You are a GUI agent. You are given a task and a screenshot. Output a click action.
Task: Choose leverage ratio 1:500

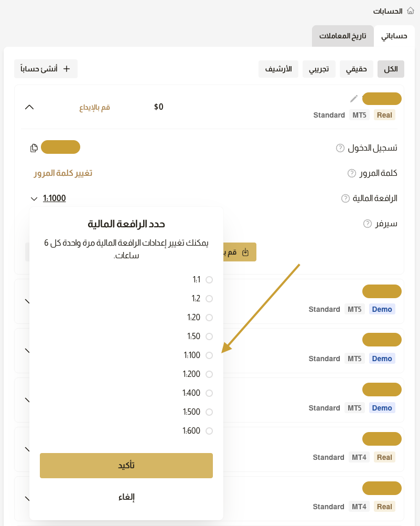pyautogui.click(x=209, y=412)
